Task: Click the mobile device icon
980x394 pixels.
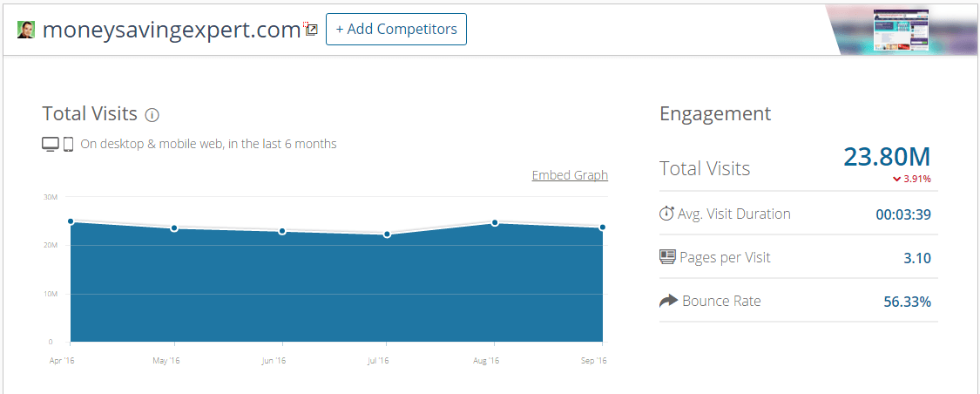Action: point(69,144)
